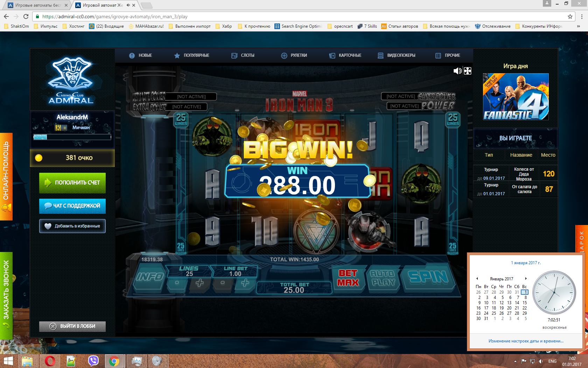This screenshot has height=368, width=588.
Task: Click the Chrome taskbar icon
Action: 114,361
